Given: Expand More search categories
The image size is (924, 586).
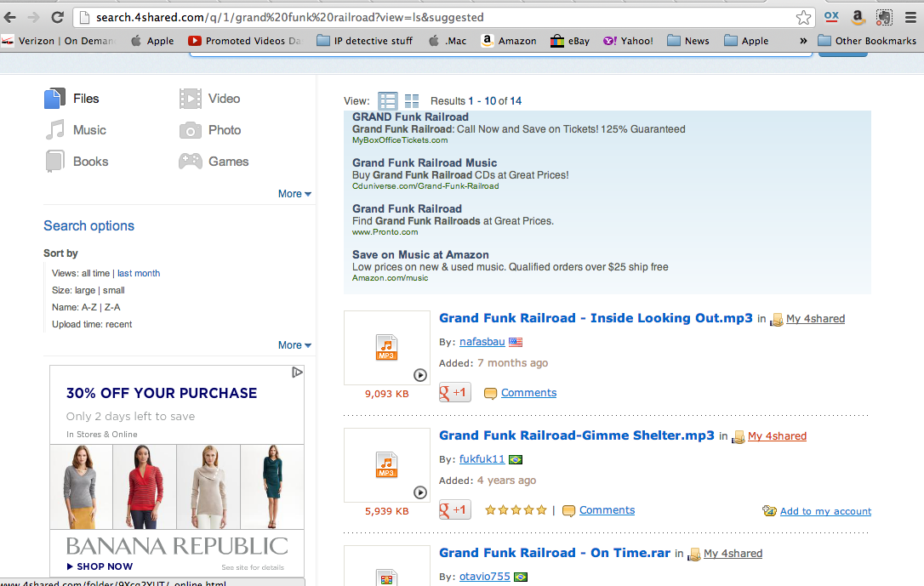Looking at the screenshot, I should click(294, 194).
